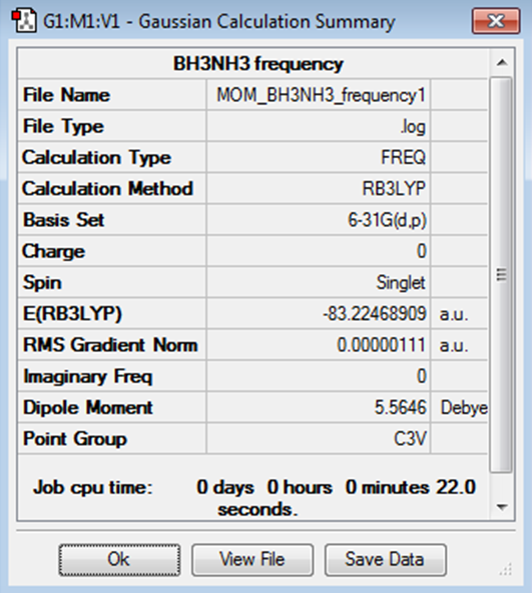
Task: Click the vertical scrollbar thumb
Action: [501, 275]
